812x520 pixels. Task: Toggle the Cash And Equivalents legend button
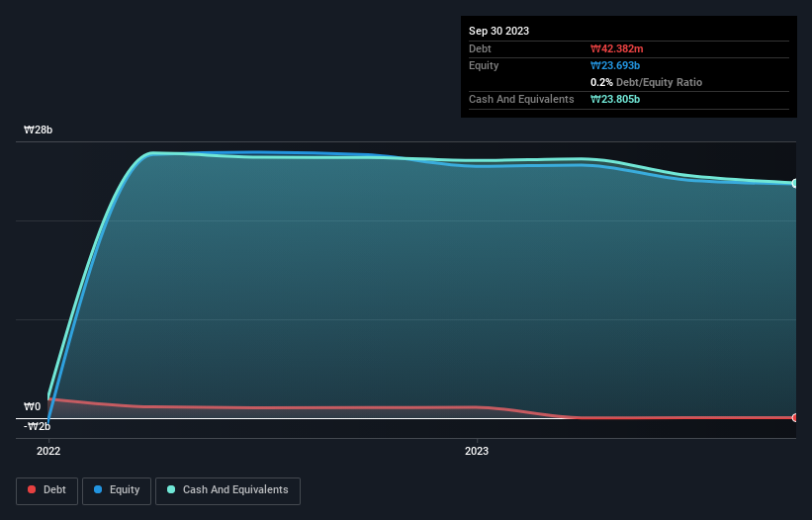coord(227,490)
